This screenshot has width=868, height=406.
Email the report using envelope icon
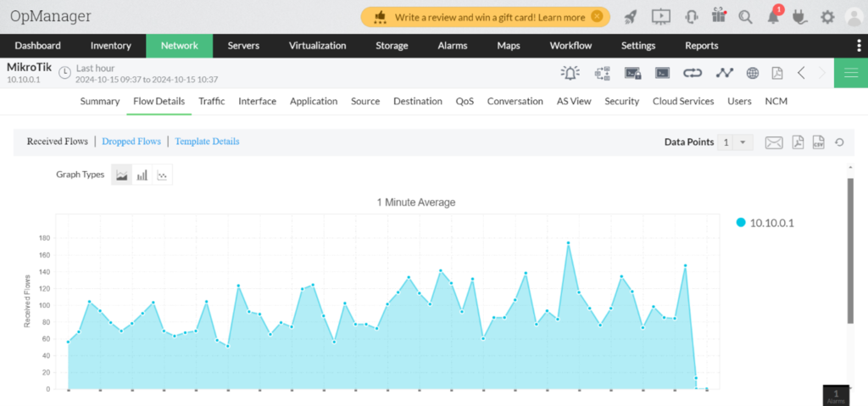pyautogui.click(x=773, y=142)
